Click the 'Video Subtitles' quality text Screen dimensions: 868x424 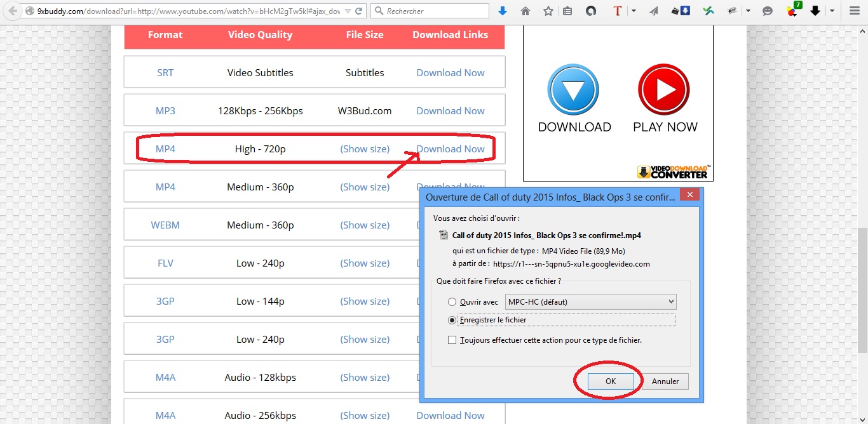[x=261, y=72]
